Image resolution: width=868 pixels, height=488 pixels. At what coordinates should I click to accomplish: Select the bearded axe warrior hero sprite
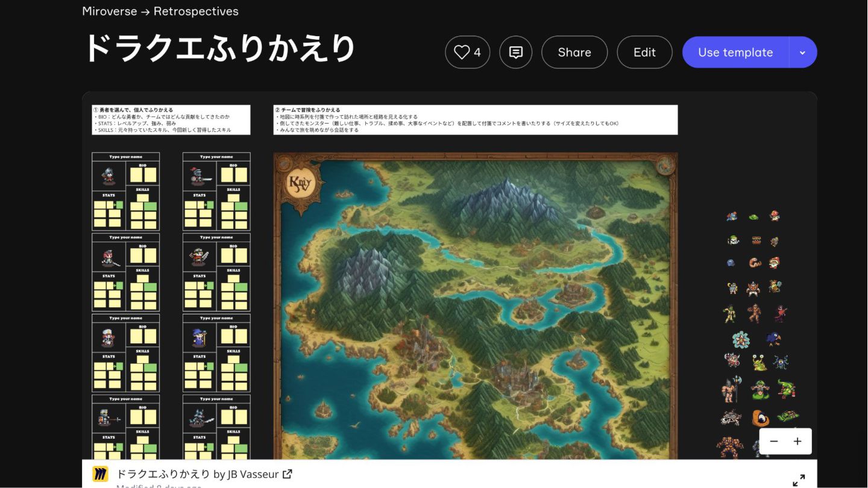[199, 257]
